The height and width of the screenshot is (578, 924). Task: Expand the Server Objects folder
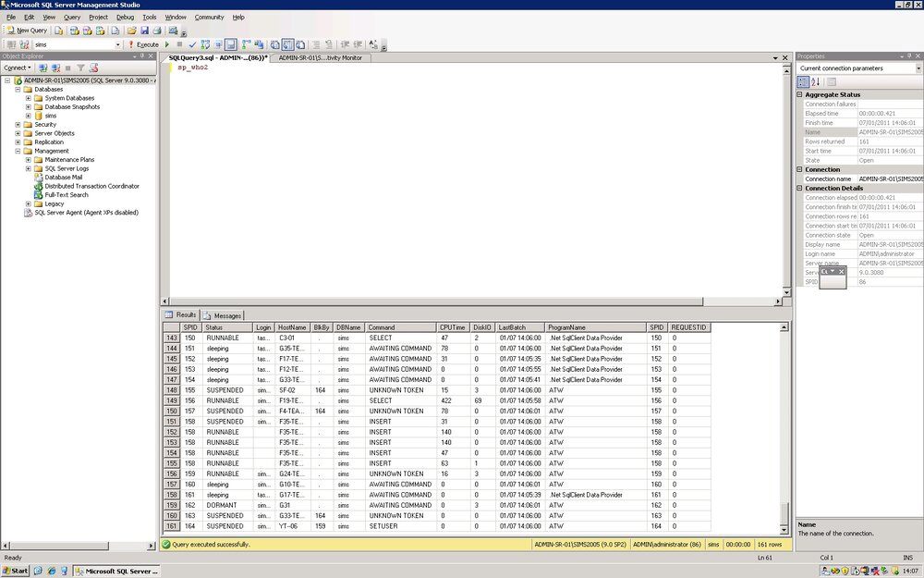[x=18, y=133]
